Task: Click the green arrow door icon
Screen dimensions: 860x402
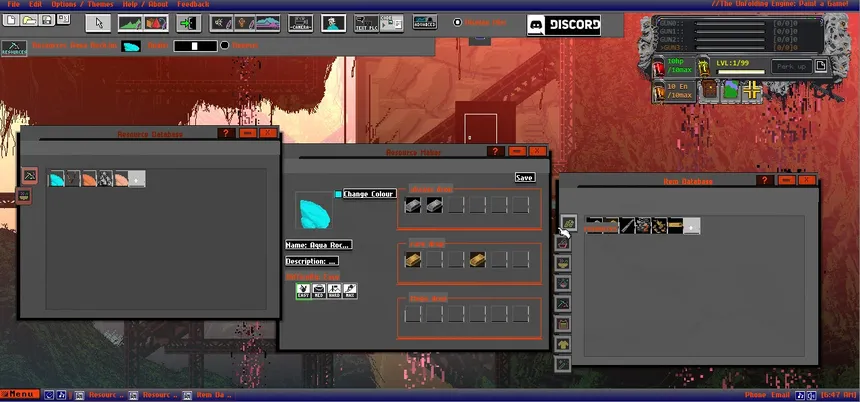Action: 188,23
